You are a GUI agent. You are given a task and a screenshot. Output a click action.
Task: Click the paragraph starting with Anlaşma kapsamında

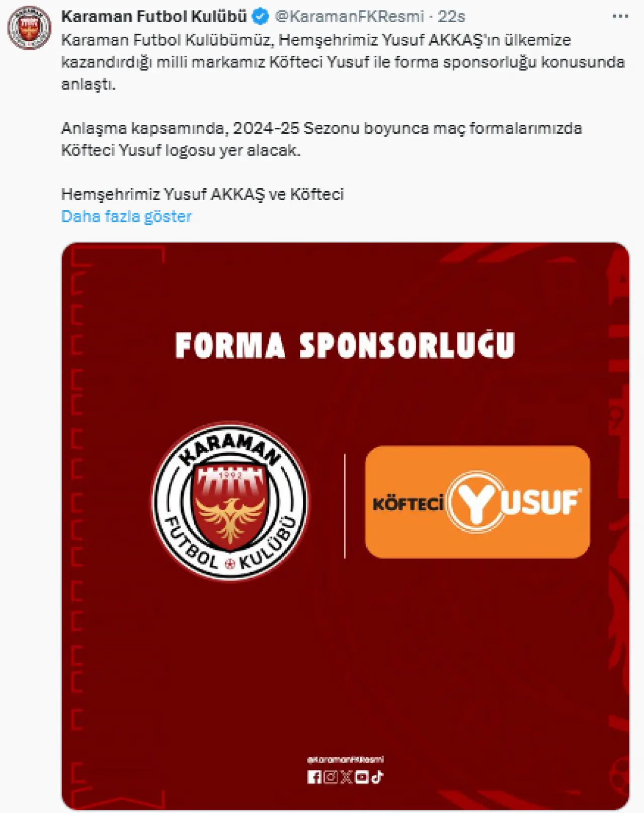pyautogui.click(x=321, y=139)
